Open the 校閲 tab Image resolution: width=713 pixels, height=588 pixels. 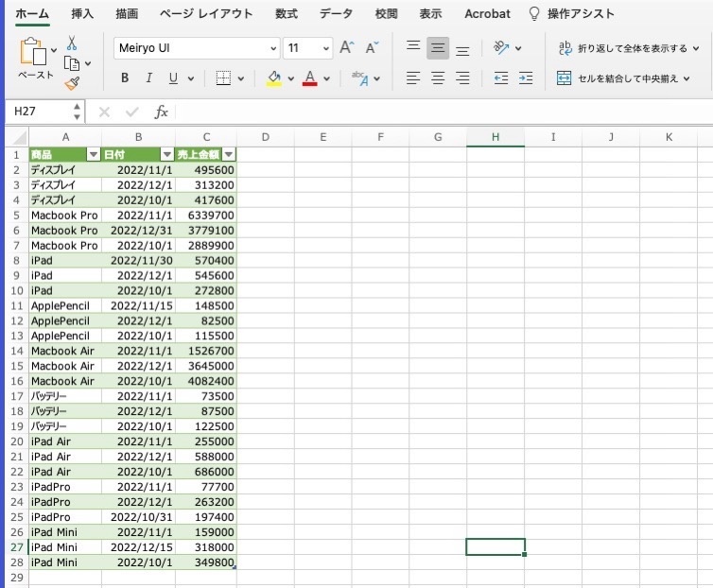(x=387, y=14)
